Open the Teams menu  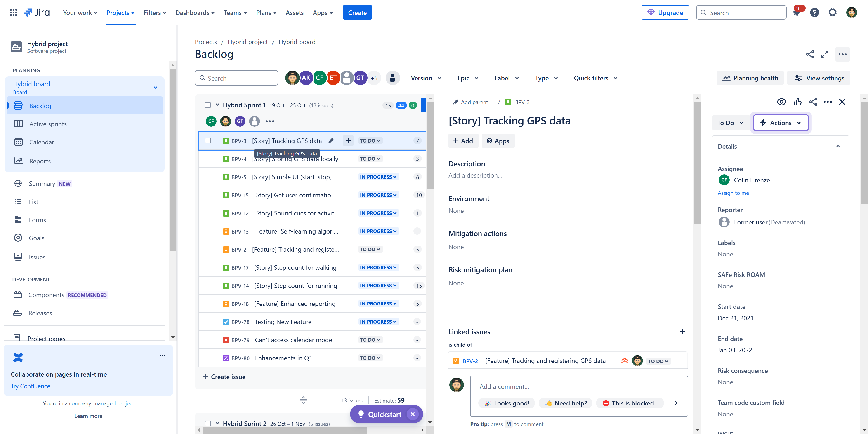pyautogui.click(x=235, y=12)
